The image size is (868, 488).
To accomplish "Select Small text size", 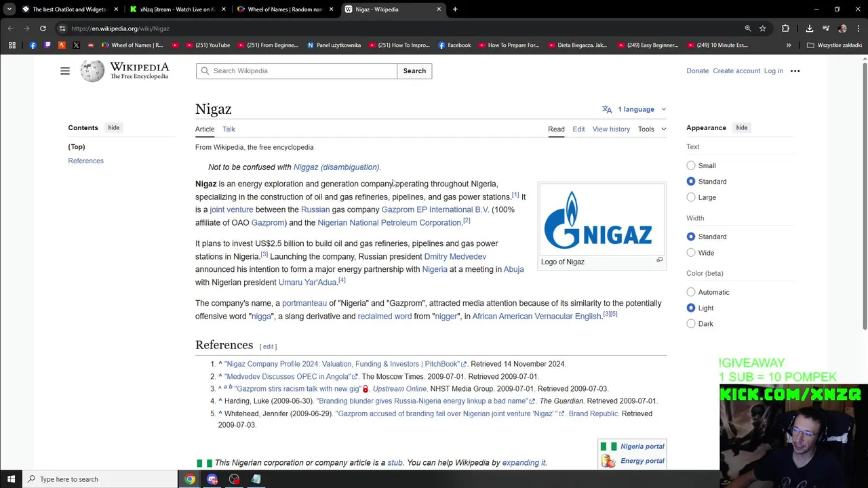I will (690, 165).
